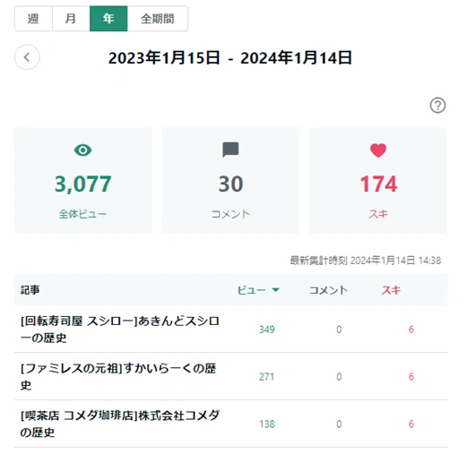Click the 記事 column header
Image resolution: width=476 pixels, height=454 pixels.
(30, 290)
